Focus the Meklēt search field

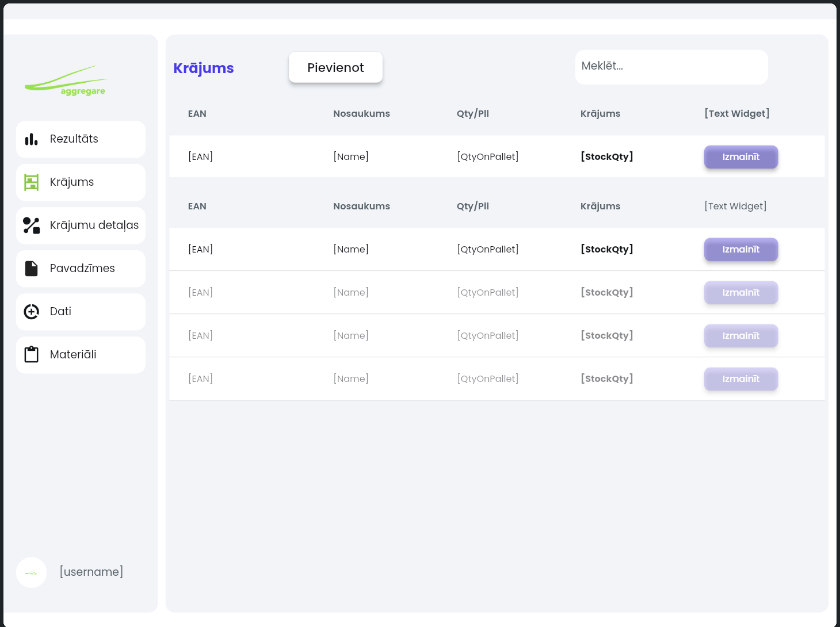[671, 67]
